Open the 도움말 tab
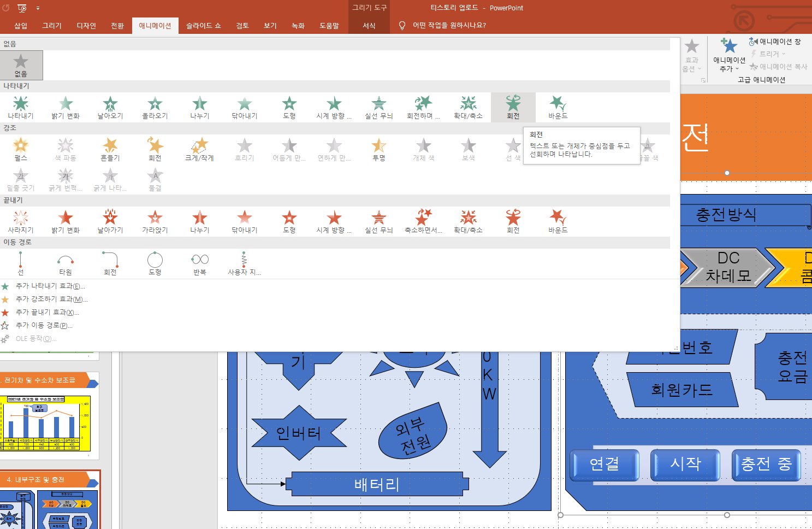Image resolution: width=812 pixels, height=529 pixels. click(329, 26)
